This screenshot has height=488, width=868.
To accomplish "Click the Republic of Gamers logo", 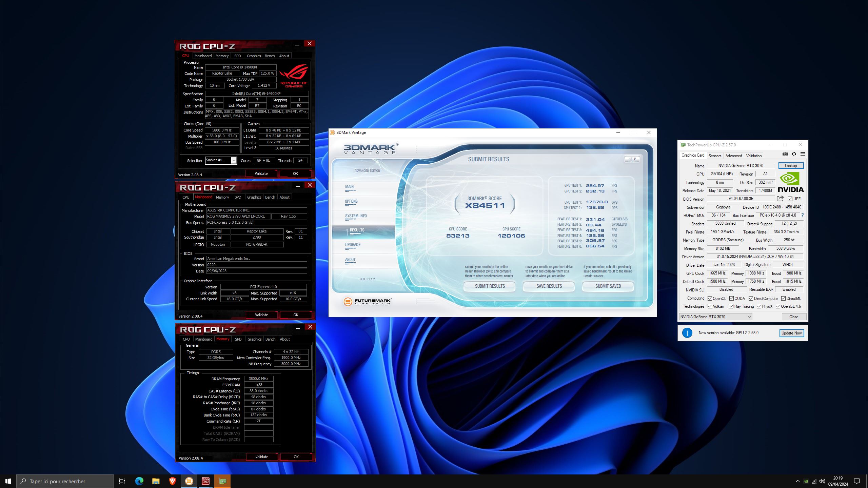I will [294, 76].
